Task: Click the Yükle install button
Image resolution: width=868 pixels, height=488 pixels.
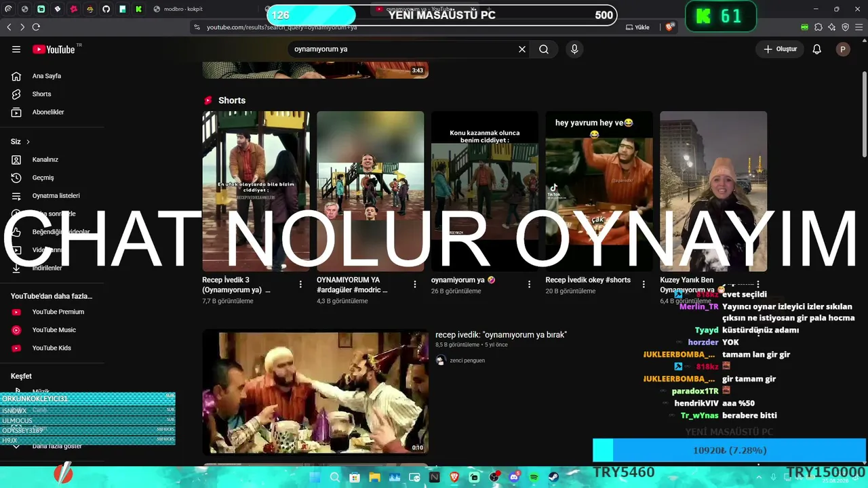Action: pos(637,27)
